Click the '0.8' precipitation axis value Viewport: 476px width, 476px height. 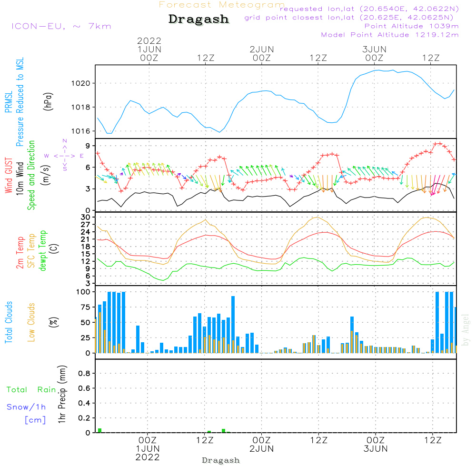point(84,373)
